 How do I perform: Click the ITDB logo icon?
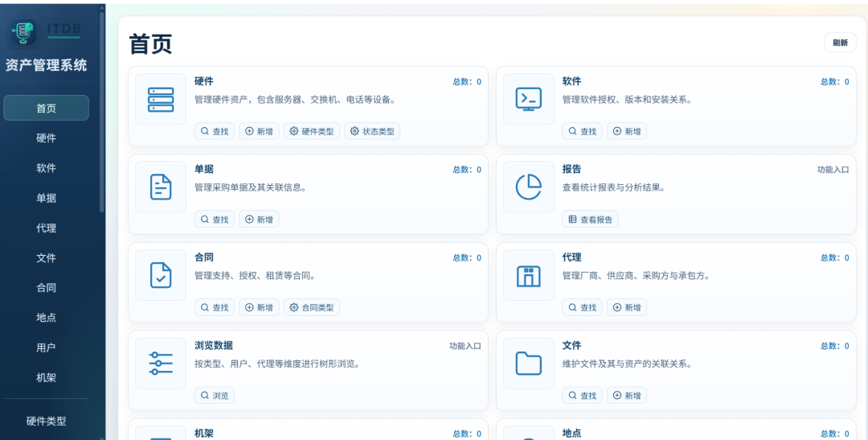tap(23, 32)
